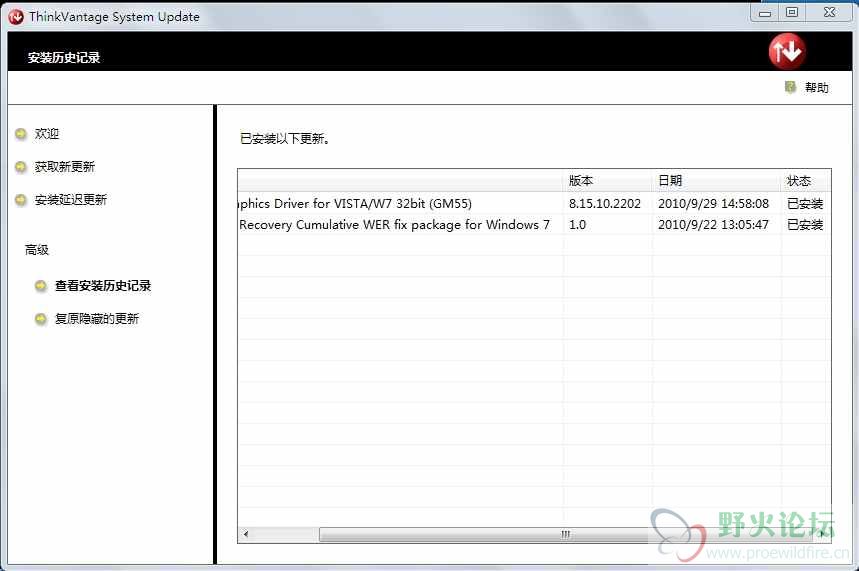Click the help book icon
This screenshot has width=859, height=571.
click(x=790, y=87)
